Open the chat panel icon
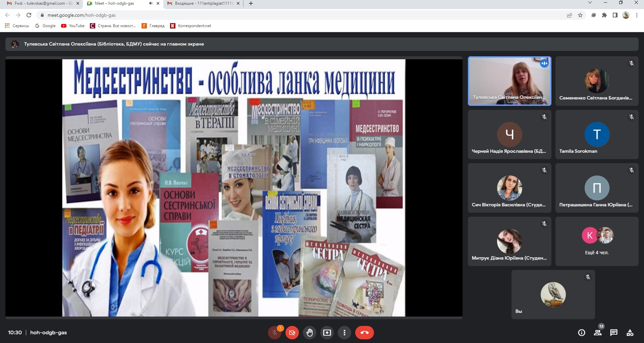This screenshot has width=644, height=343. coord(613,333)
